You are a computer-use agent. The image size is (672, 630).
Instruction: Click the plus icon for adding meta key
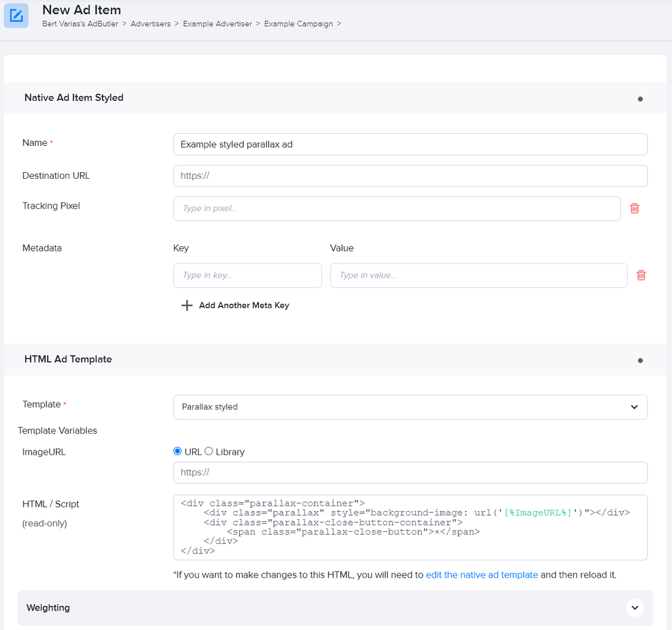(187, 305)
